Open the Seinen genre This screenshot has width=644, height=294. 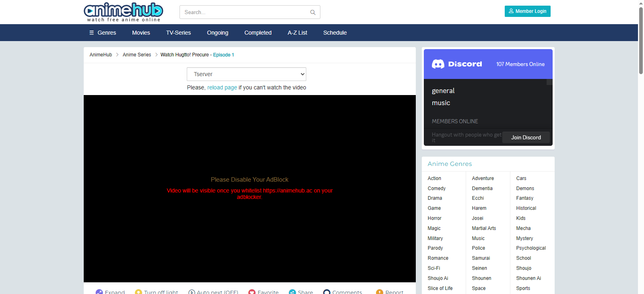(x=479, y=268)
